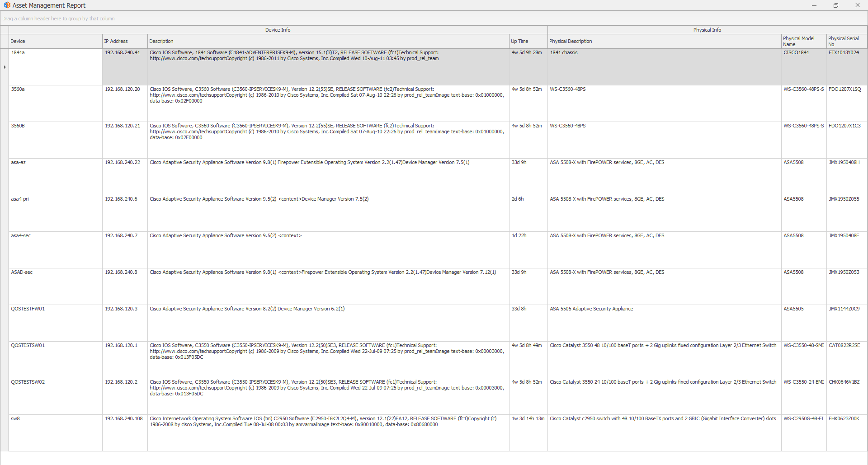The width and height of the screenshot is (868, 465).
Task: Sort by the Description column header
Action: point(328,41)
